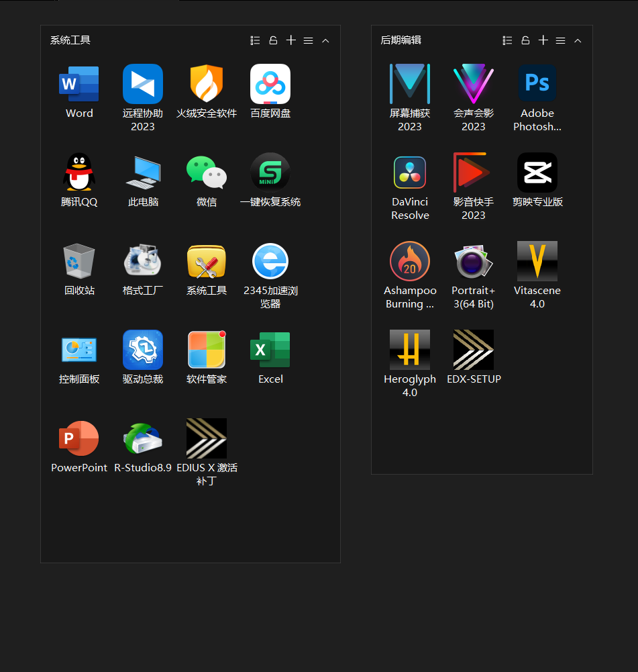Viewport: 638px width, 672px height.
Task: Open 百度网盘 cloud icon
Action: tap(270, 84)
